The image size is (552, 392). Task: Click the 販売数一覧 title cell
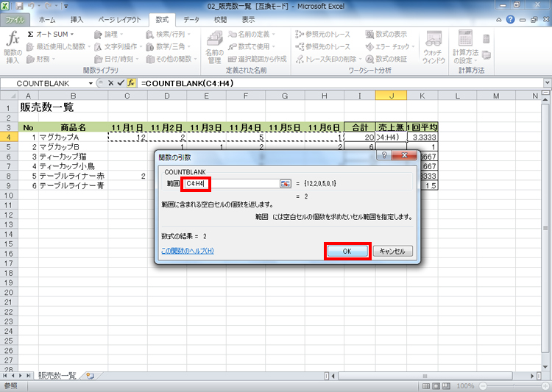click(x=47, y=107)
